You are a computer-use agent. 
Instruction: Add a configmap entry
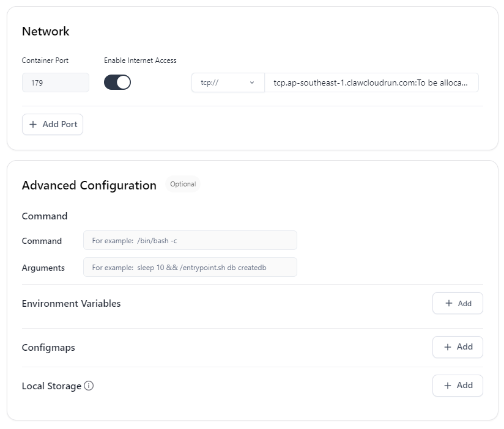pyautogui.click(x=458, y=347)
